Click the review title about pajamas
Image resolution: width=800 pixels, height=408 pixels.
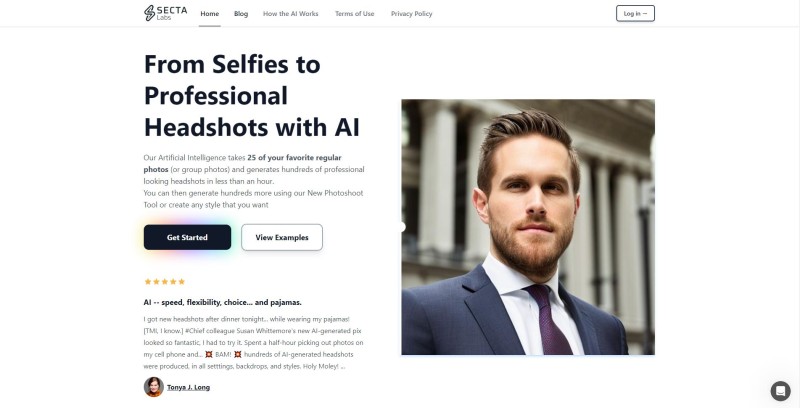click(x=222, y=302)
